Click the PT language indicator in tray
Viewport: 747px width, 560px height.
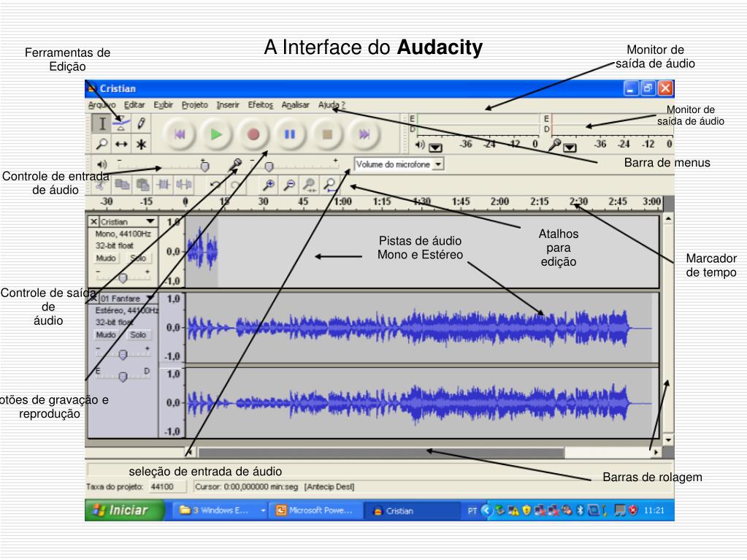[x=472, y=510]
